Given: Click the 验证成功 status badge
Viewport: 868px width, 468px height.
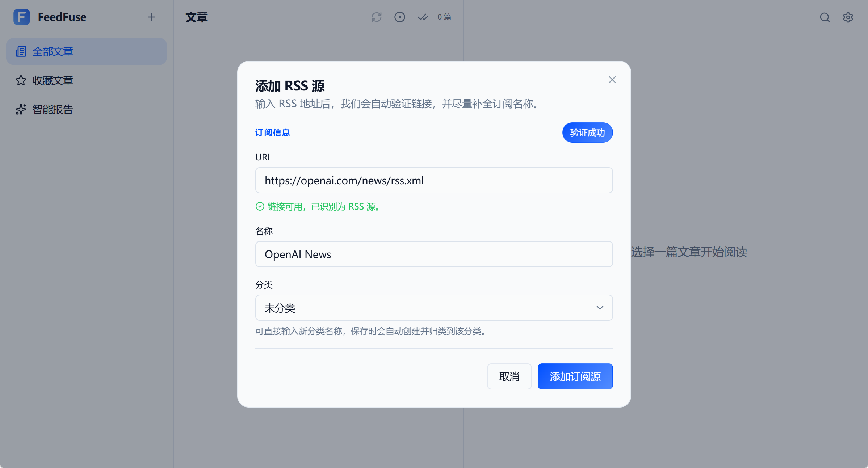Looking at the screenshot, I should tap(587, 132).
